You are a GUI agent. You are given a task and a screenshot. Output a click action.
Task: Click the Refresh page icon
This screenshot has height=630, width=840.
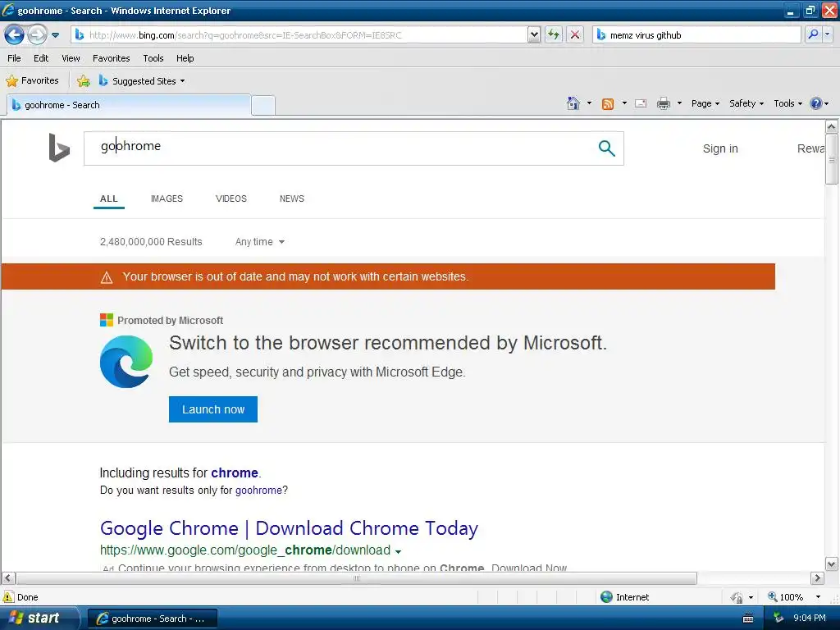coord(554,34)
